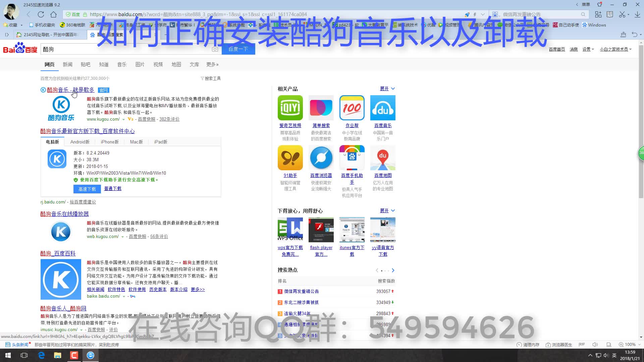644x362 pixels.
Task: Open the 百度音乐 du cloud icon
Action: 383,108
